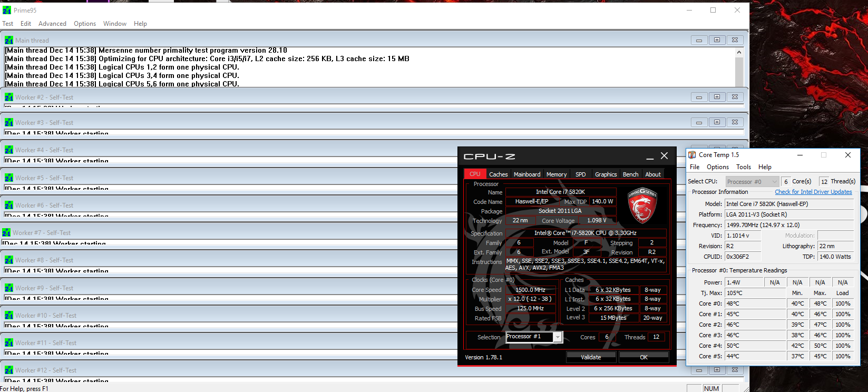Click the Worker #7 Self-Test window icon
Screen dimensions: 868x392
(x=6, y=232)
